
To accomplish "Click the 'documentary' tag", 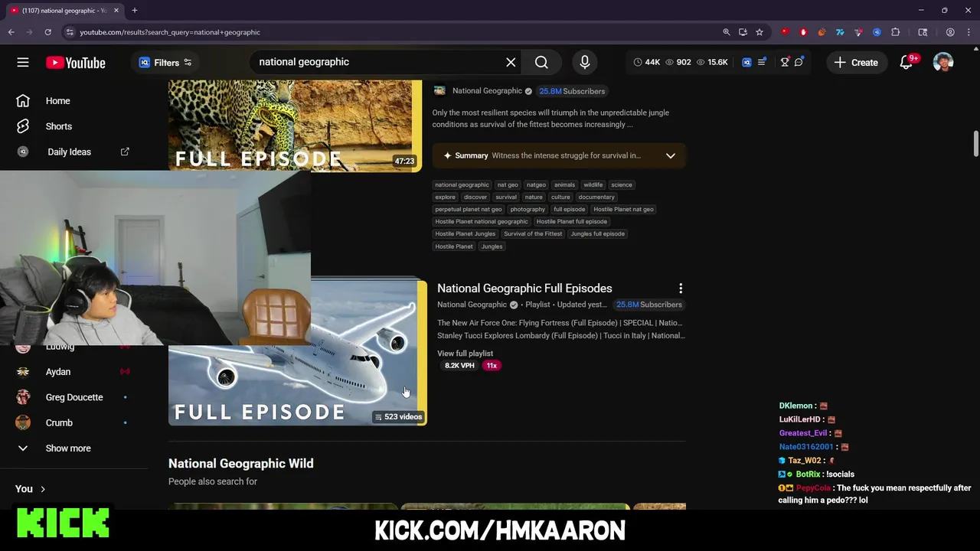I will [596, 197].
